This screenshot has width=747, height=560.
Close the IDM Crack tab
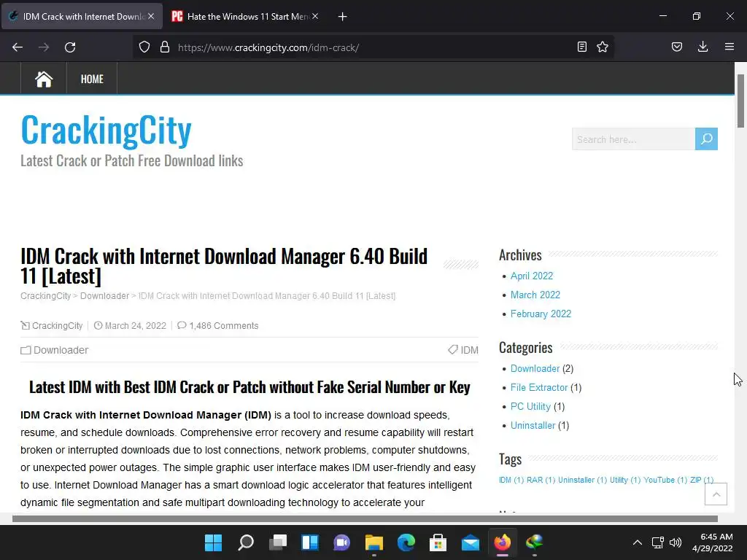click(x=151, y=16)
